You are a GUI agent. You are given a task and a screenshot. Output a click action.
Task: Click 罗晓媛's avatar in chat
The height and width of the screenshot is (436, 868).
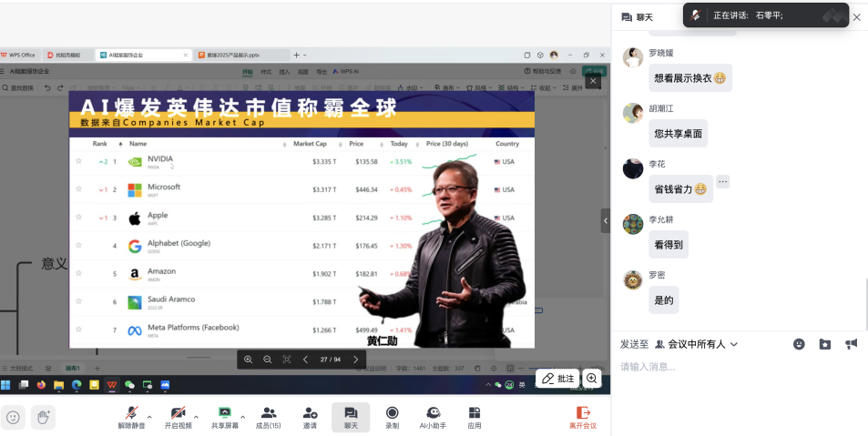coord(633,57)
